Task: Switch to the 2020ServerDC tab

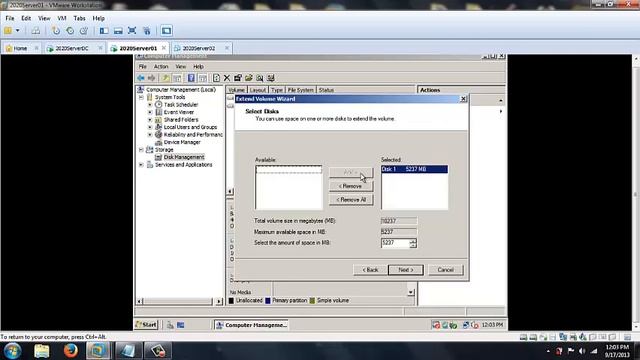Action: click(x=72, y=48)
